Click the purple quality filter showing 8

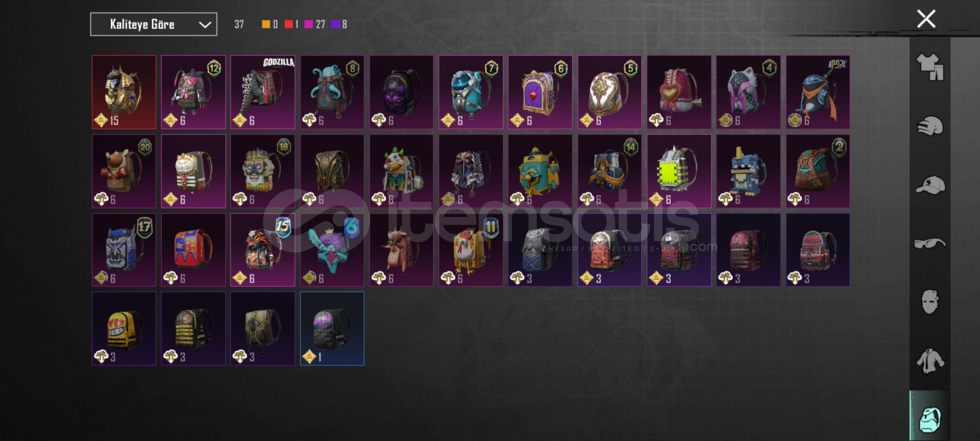(x=339, y=24)
